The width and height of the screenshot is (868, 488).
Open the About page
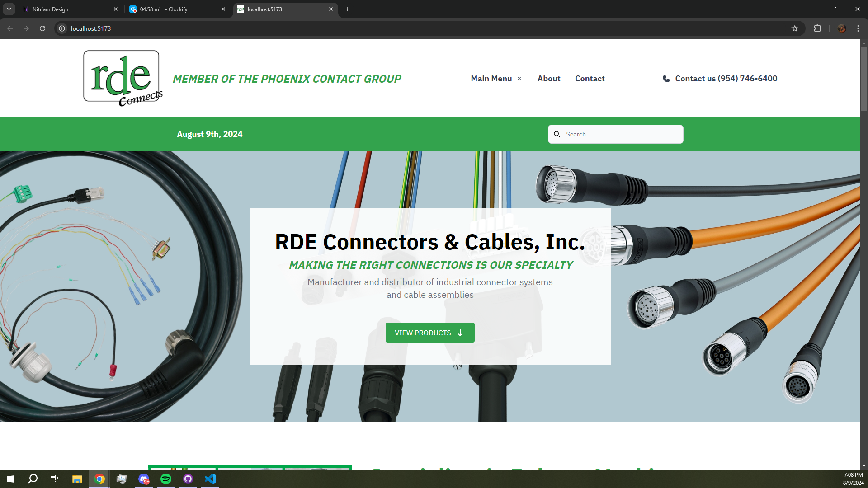[x=549, y=79]
